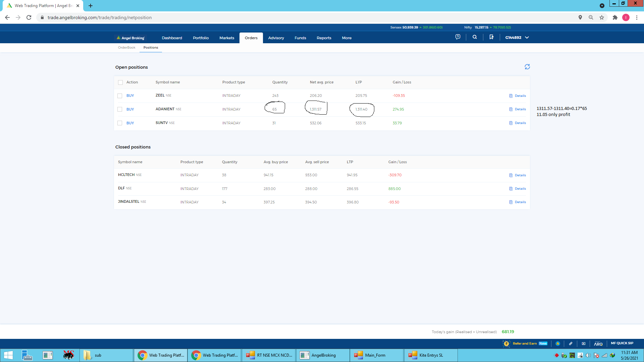This screenshot has height=362, width=644.
Task: Click the link chain icon in footer bar
Action: [x=571, y=344]
